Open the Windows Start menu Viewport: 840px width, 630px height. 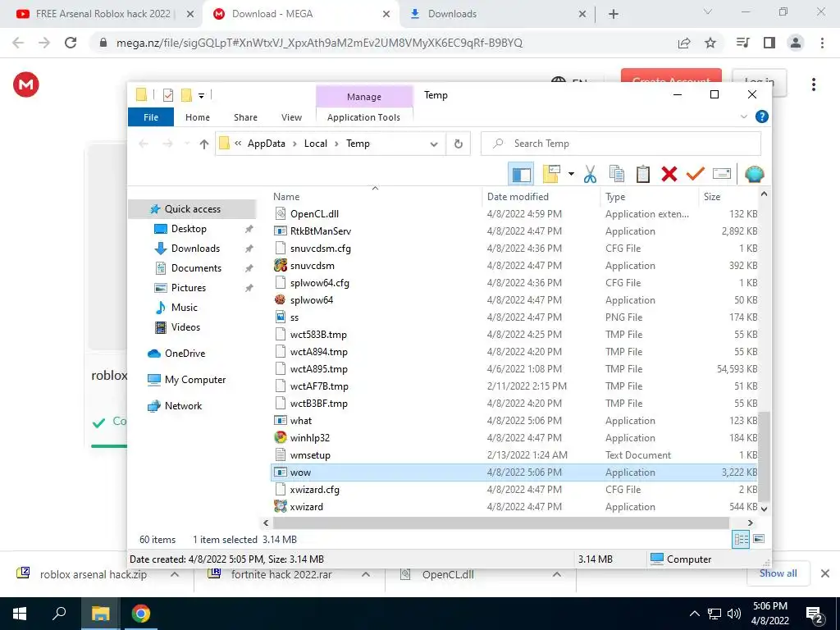[20, 614]
